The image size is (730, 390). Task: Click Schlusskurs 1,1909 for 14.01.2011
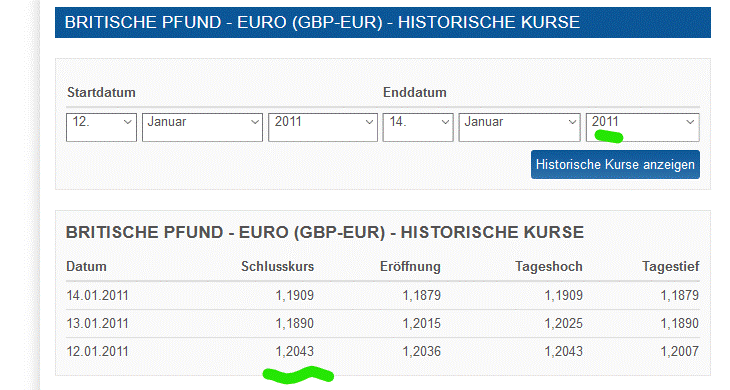[x=295, y=295]
